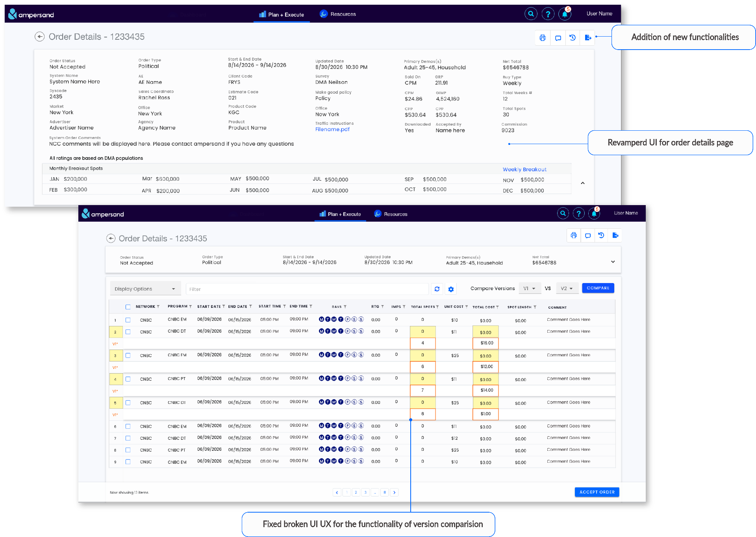756x537 pixels.
Task: Check row 8 checkbox
Action: pyautogui.click(x=128, y=450)
